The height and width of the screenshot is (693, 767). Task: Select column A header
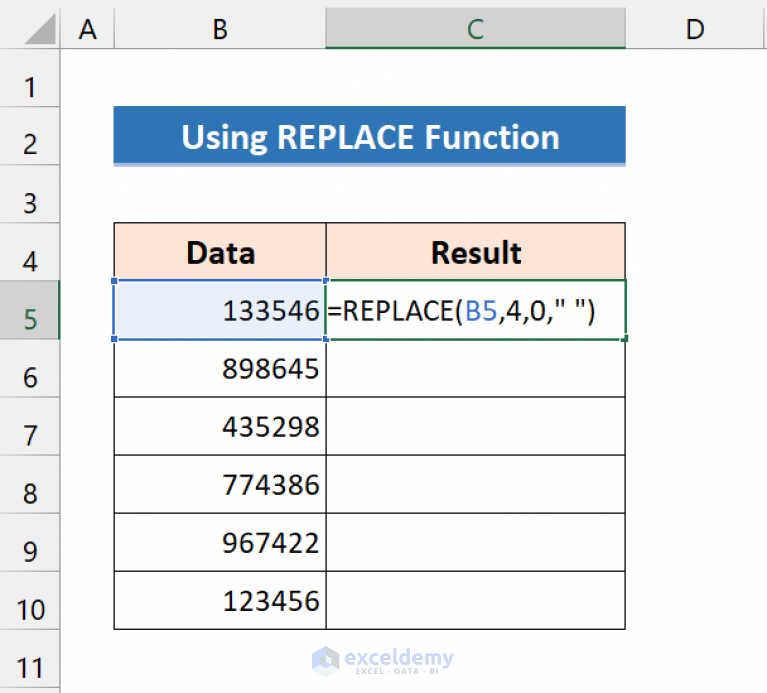88,29
